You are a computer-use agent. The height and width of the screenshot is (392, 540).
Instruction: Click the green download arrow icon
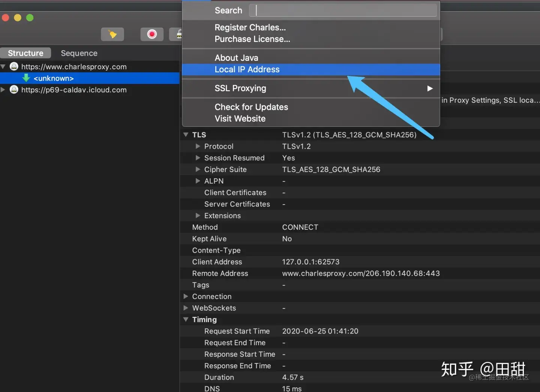[26, 78]
